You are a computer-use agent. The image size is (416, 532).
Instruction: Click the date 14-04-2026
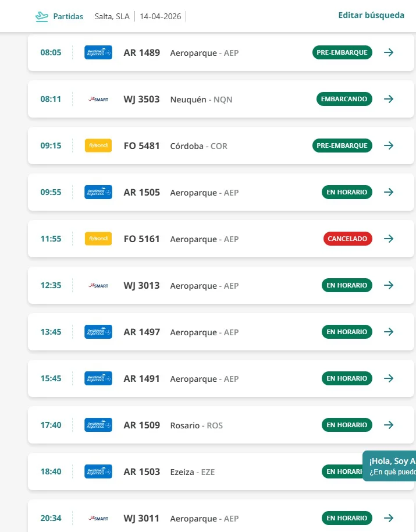click(161, 16)
